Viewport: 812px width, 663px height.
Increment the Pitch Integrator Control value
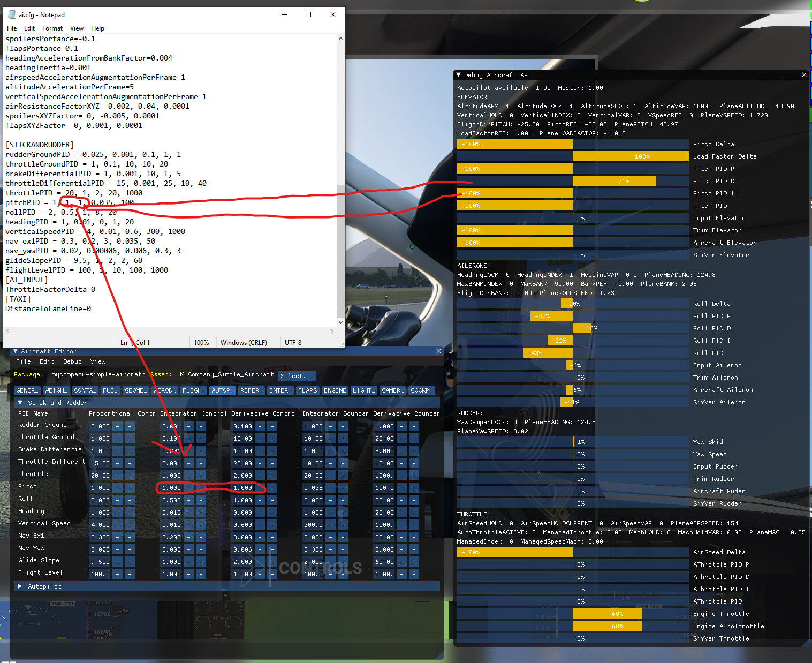200,488
